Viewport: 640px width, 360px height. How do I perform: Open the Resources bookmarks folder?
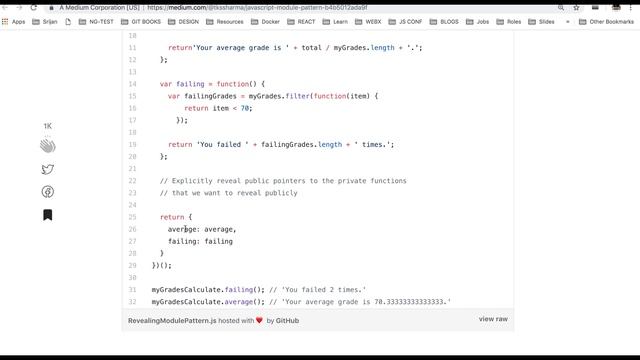click(225, 22)
